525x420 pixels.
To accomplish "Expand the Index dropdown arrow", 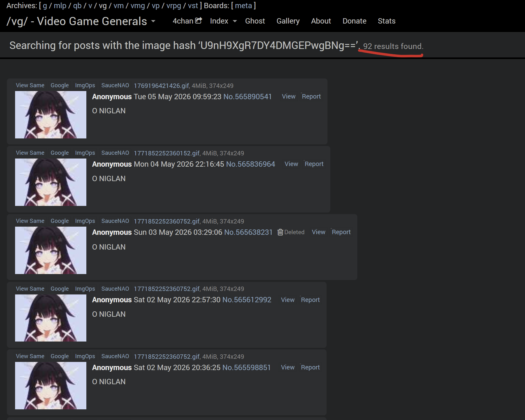I will click(x=235, y=21).
